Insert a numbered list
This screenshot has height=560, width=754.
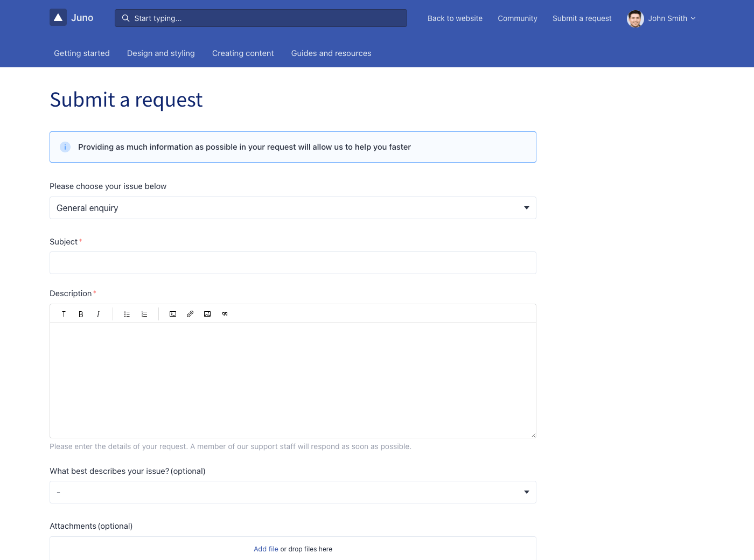144,314
